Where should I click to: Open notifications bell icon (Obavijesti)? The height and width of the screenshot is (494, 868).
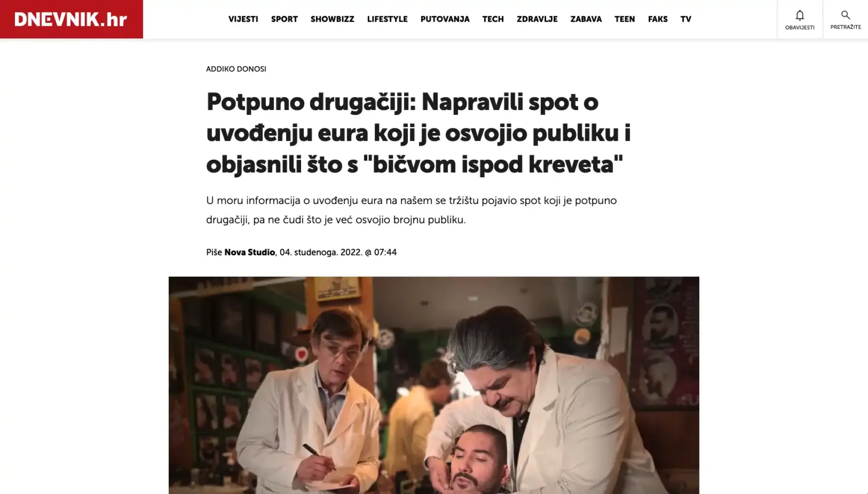[x=800, y=19]
